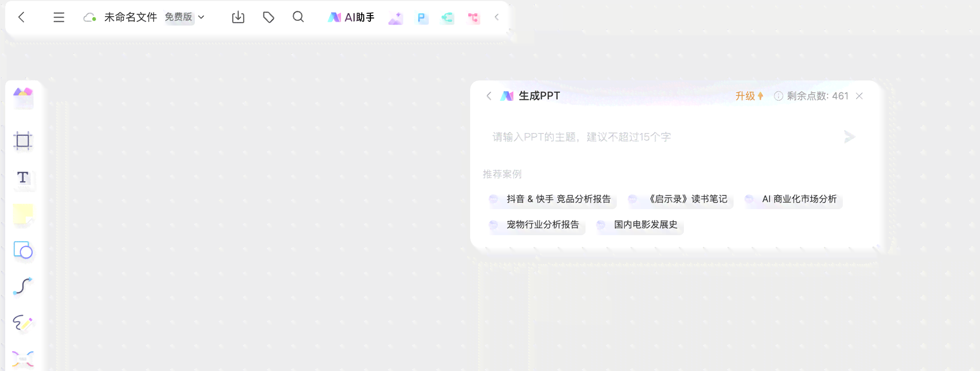The height and width of the screenshot is (371, 980).
Task: Select the pen drawing tool
Action: pos(23,323)
